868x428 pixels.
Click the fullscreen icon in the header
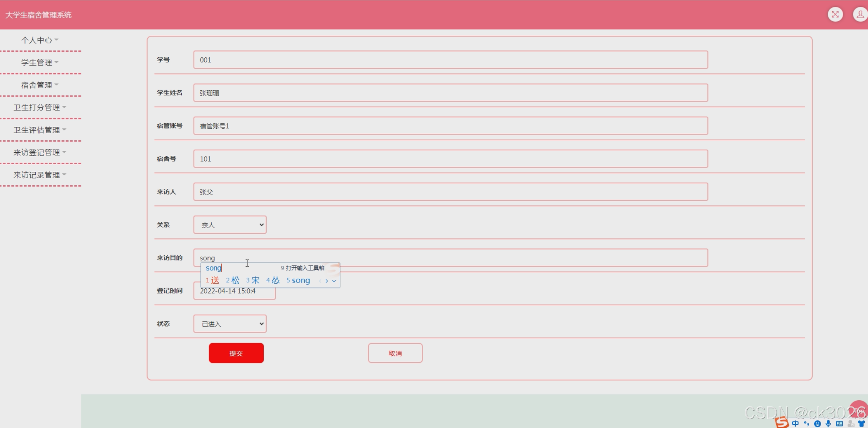[835, 15]
